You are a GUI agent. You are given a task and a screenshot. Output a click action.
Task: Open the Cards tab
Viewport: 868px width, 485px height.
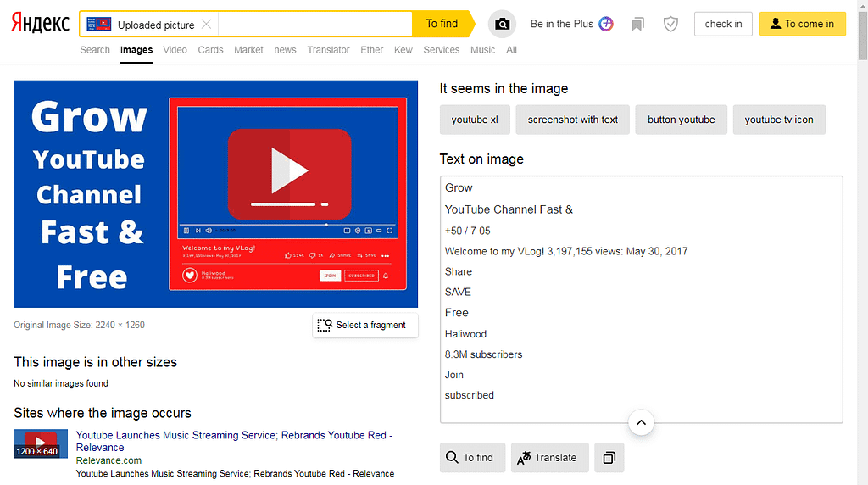pos(210,50)
